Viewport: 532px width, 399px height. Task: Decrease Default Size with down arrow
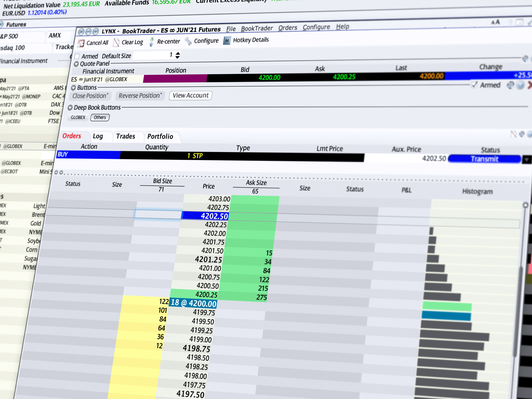178,57
